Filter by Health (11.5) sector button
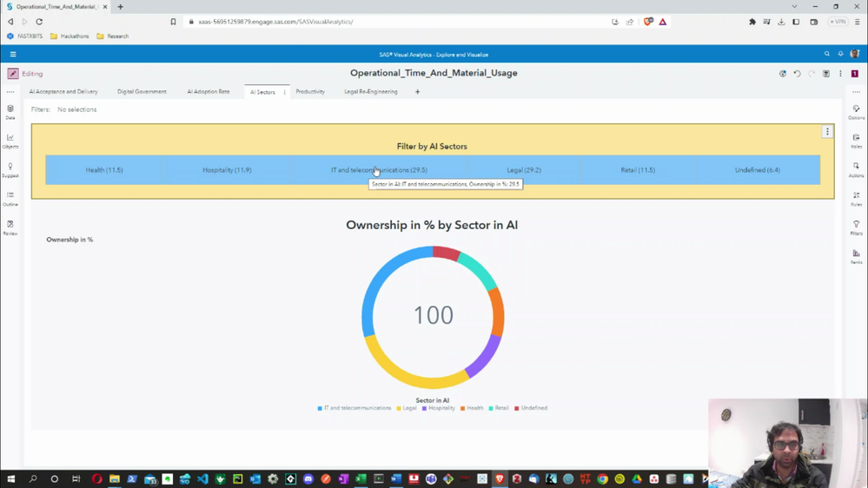This screenshot has width=868, height=488. tap(104, 170)
